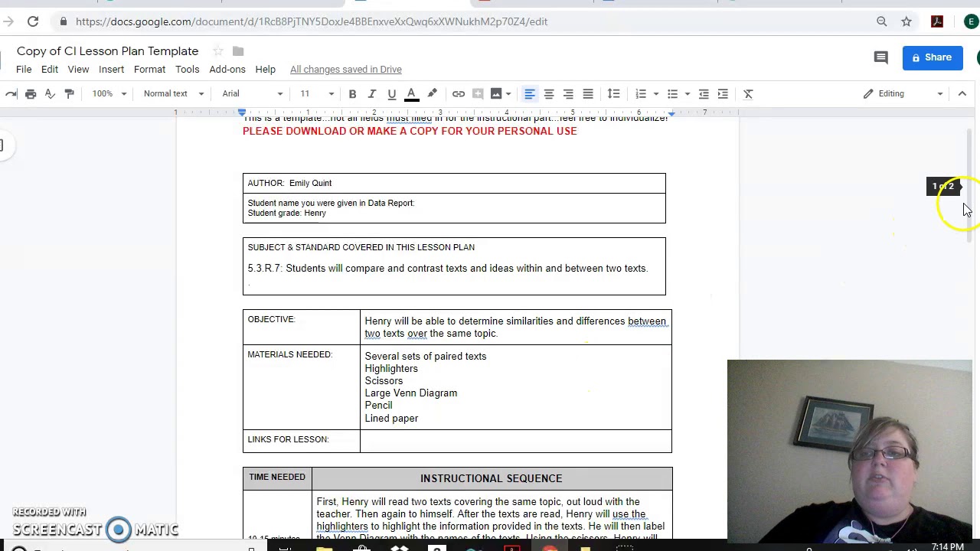This screenshot has height=551, width=980.
Task: Click the Add comment icon in toolbar
Action: pyautogui.click(x=478, y=93)
